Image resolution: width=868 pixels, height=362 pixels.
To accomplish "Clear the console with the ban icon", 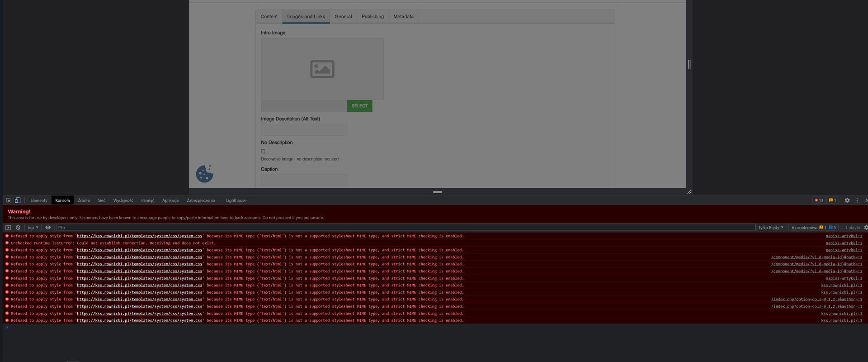I will tap(18, 228).
